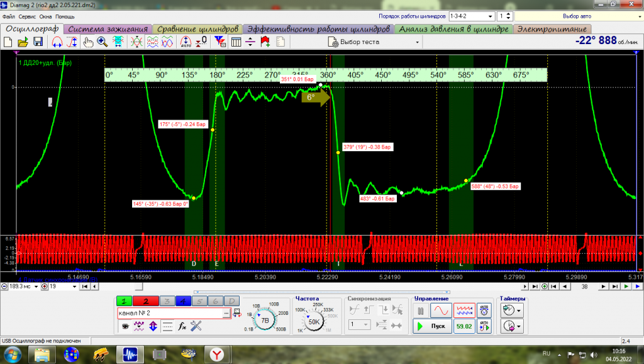The width and height of the screenshot is (644, 364).
Task: Toggle the sine wave mode button in Управление
Action: coord(441,310)
